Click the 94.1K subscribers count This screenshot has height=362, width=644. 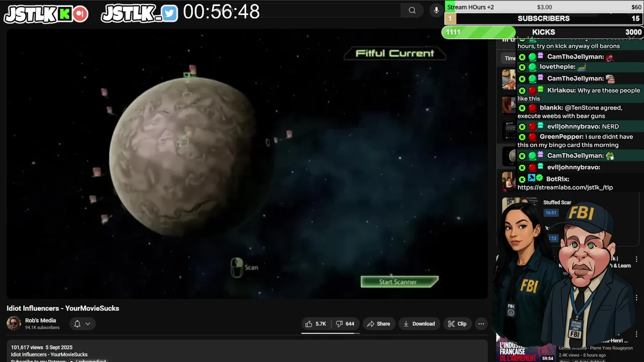click(42, 328)
